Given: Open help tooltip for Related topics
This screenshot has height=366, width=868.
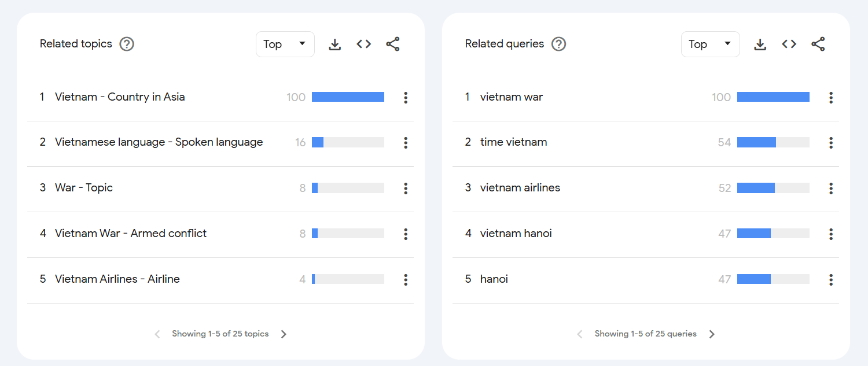Looking at the screenshot, I should pyautogui.click(x=126, y=43).
